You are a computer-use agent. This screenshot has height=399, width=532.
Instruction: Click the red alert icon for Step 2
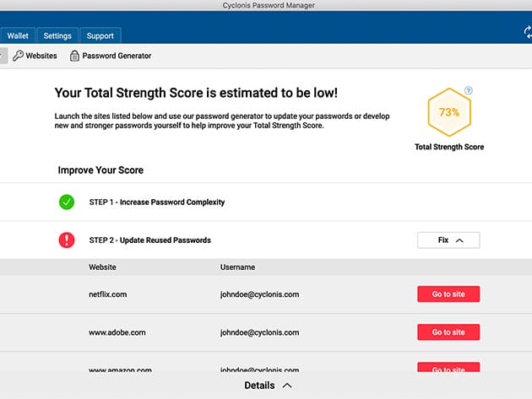click(67, 240)
